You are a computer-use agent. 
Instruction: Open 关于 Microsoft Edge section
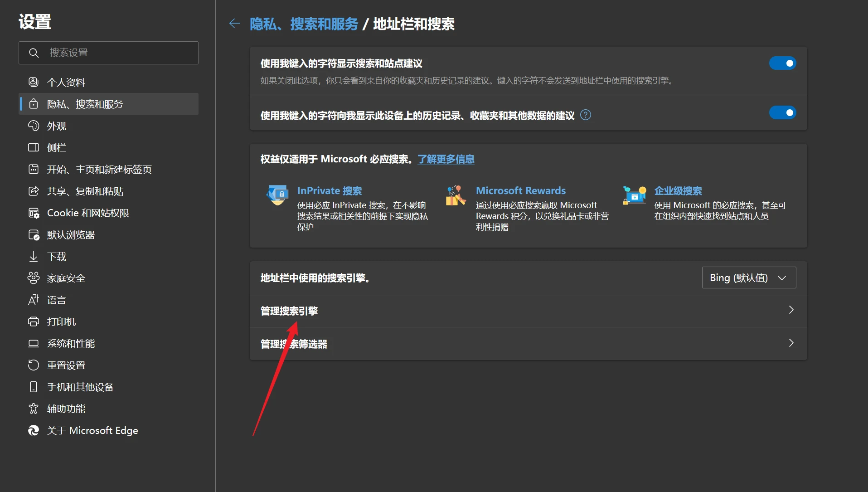(x=108, y=430)
